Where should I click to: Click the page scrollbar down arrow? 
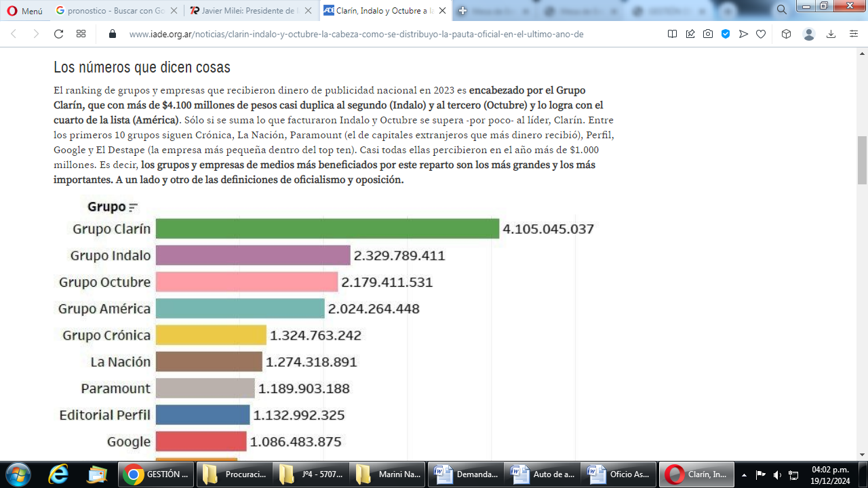[x=862, y=455]
